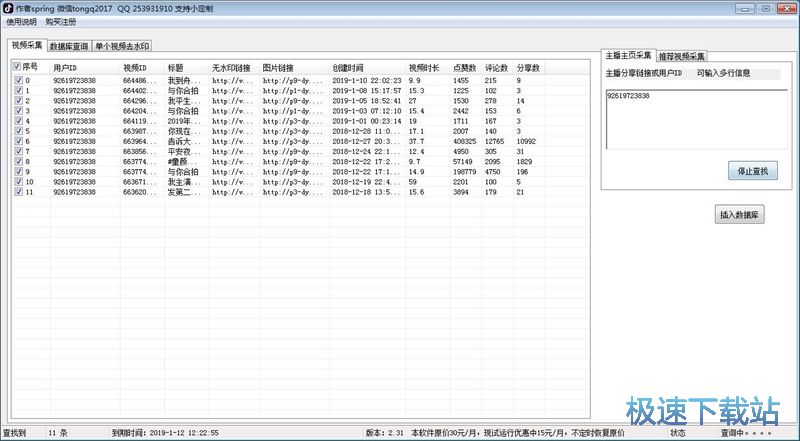Sort by the 点赞数 column header
Image resolution: width=800 pixels, height=441 pixels.
[x=466, y=68]
